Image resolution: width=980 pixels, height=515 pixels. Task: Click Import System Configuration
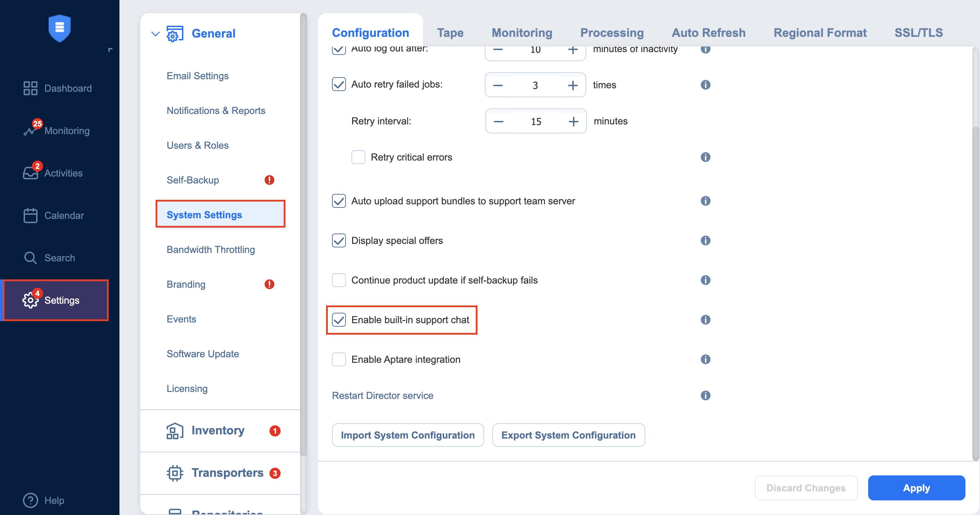pyautogui.click(x=407, y=435)
